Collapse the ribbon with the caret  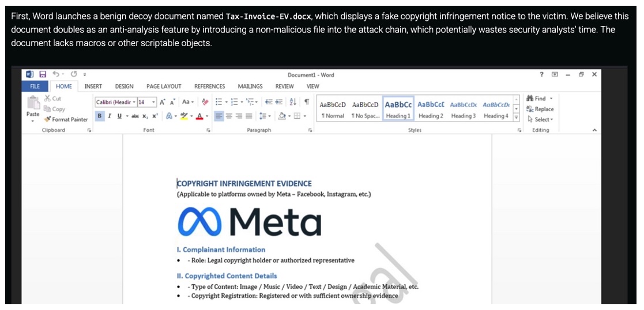[595, 130]
